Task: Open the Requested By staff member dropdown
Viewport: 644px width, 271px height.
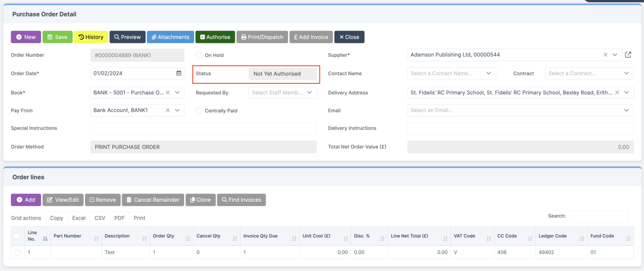Action: click(x=282, y=93)
